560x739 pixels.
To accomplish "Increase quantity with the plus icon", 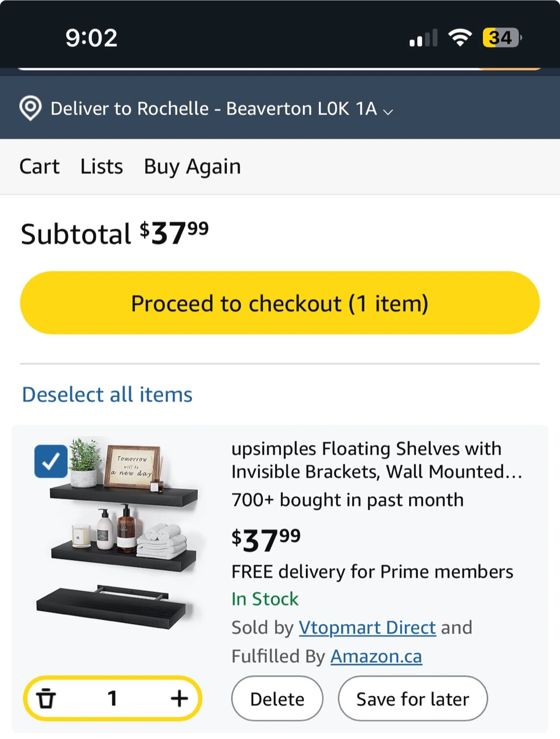I will 179,698.
